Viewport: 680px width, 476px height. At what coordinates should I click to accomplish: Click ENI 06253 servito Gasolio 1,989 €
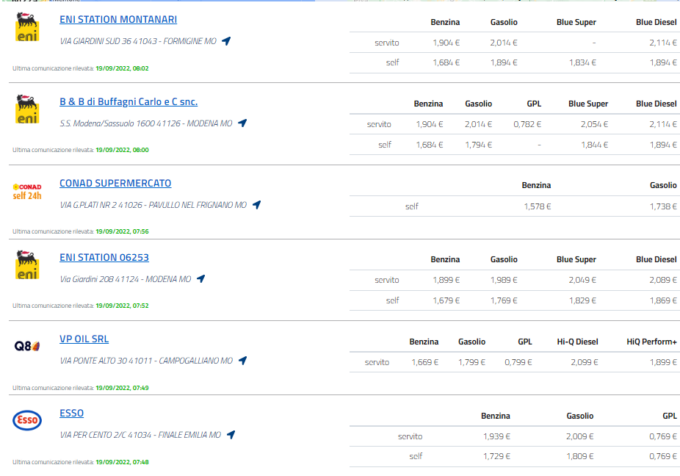point(504,280)
